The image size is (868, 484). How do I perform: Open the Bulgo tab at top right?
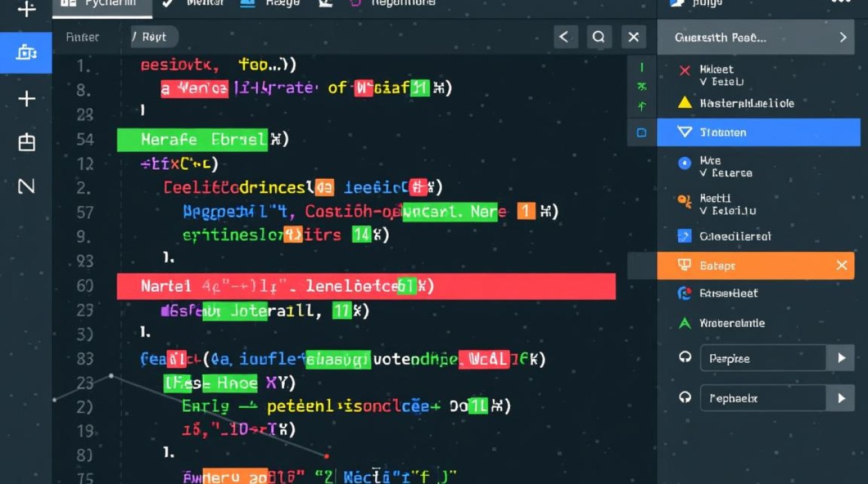pyautogui.click(x=697, y=4)
